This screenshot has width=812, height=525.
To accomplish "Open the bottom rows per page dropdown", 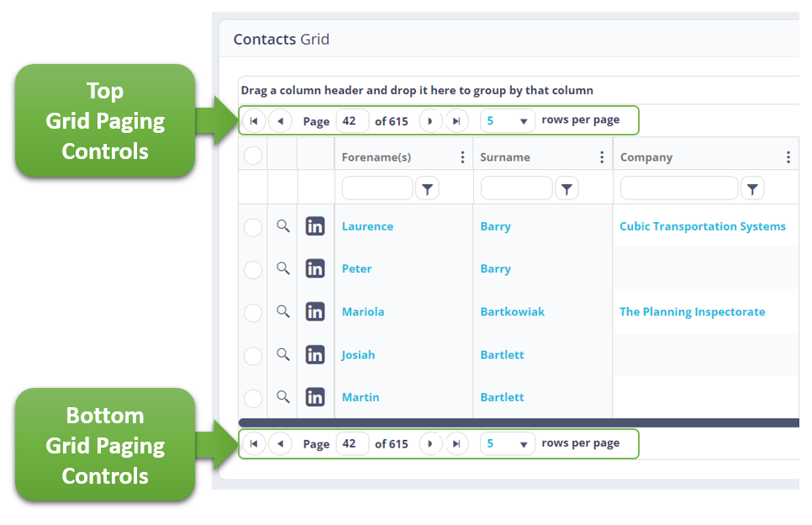I will 507,443.
